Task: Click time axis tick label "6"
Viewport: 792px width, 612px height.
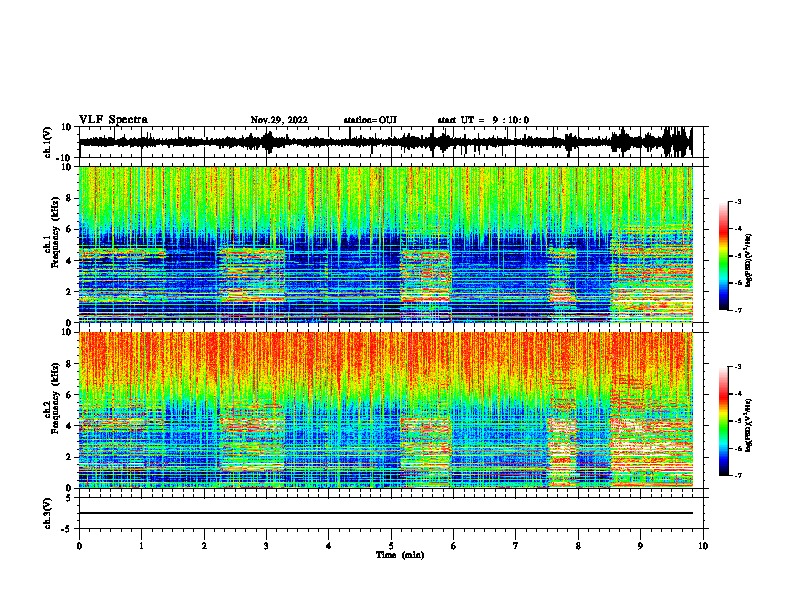Action: pos(454,546)
